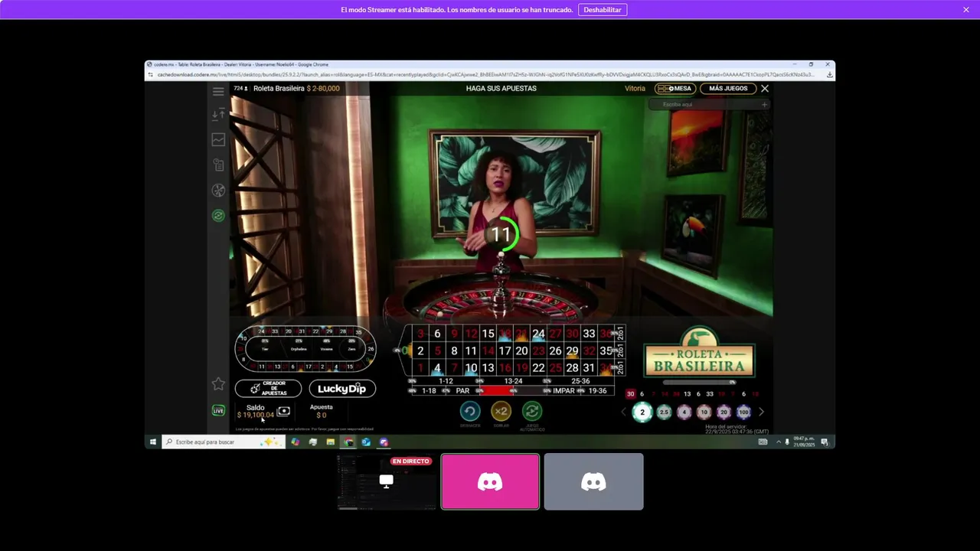Select the Orphelins racetrack bet
980x551 pixels.
point(299,349)
